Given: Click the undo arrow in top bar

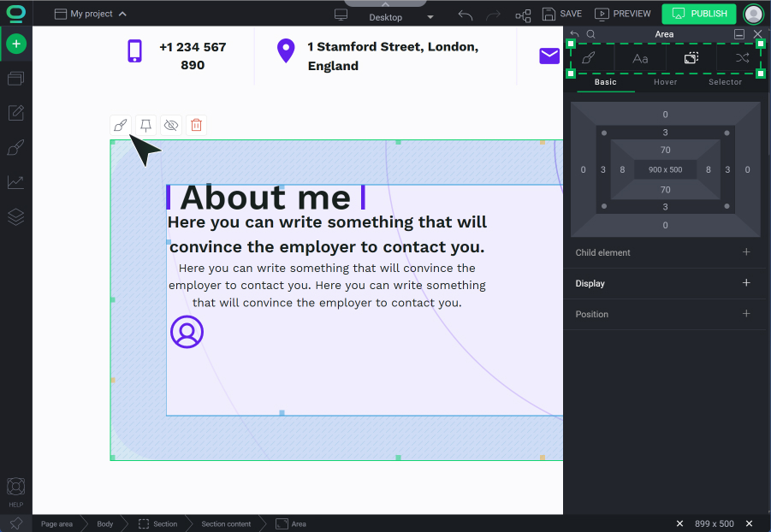Looking at the screenshot, I should [x=466, y=15].
